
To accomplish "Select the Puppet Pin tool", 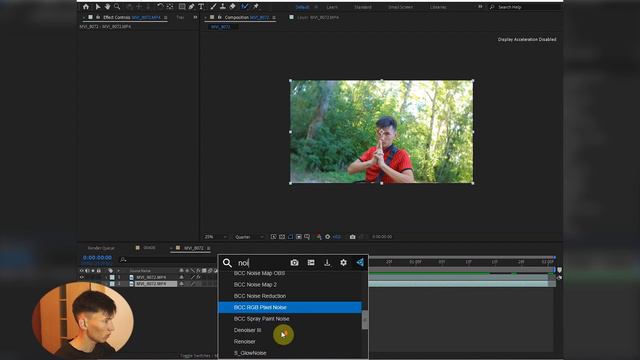I will pyautogui.click(x=256, y=7).
